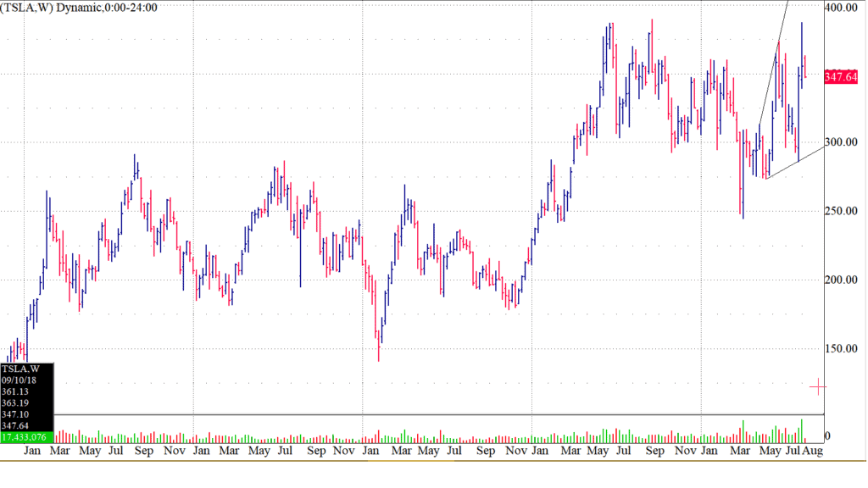Click the leftmost Jan label on time axis
The image size is (868, 488).
coord(33,452)
